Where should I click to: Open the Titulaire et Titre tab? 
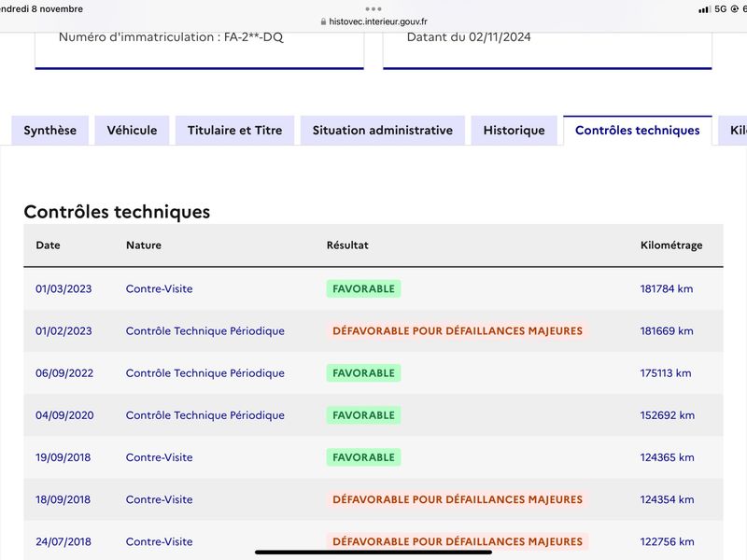point(235,130)
